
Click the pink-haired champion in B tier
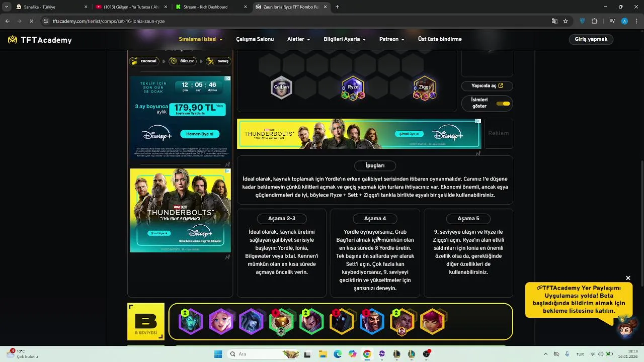(x=221, y=321)
